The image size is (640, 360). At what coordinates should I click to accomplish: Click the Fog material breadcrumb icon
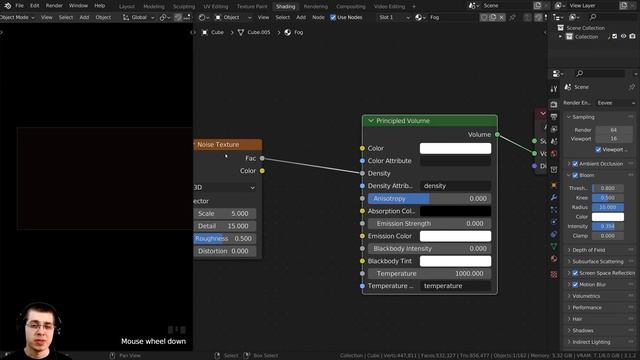[x=288, y=32]
